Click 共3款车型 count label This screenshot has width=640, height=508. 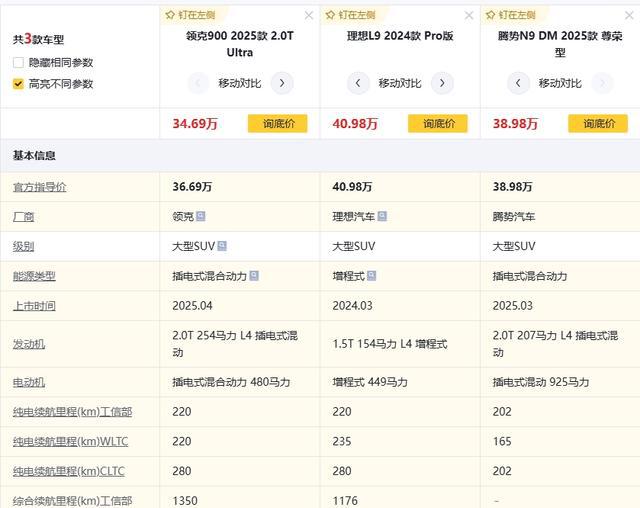(38, 39)
